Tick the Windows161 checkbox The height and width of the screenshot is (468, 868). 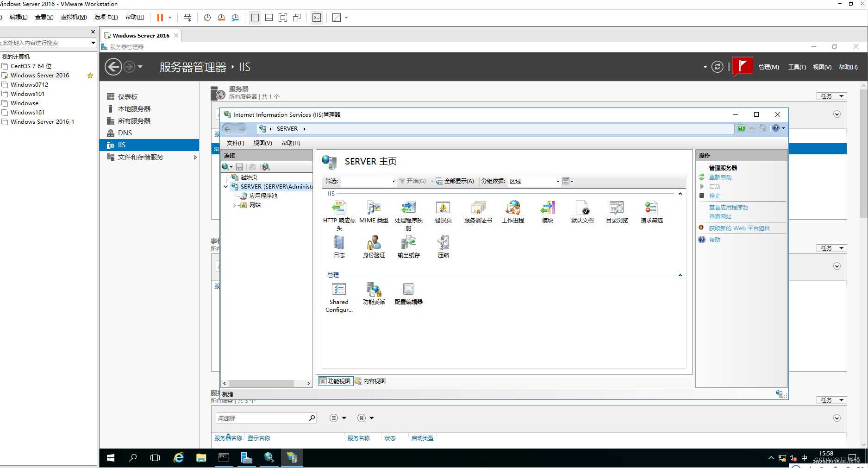click(5, 113)
